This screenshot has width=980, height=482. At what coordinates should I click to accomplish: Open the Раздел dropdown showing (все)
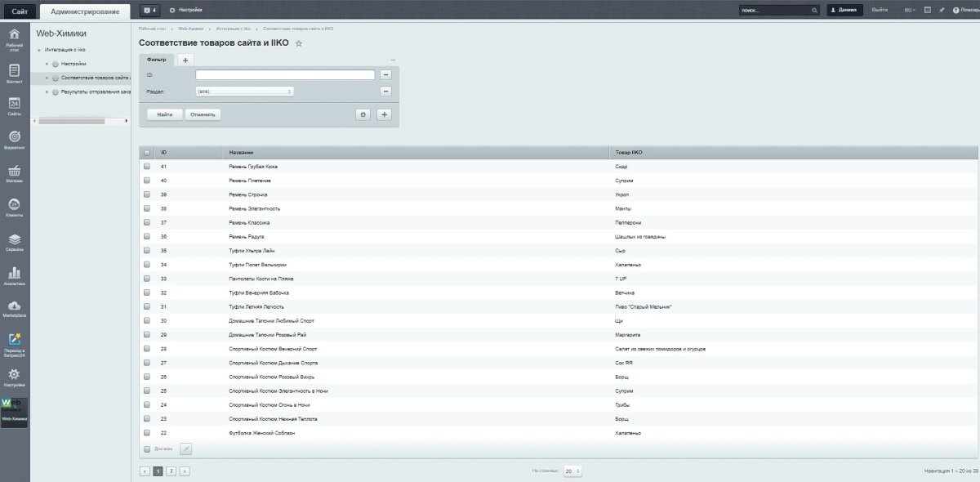245,91
